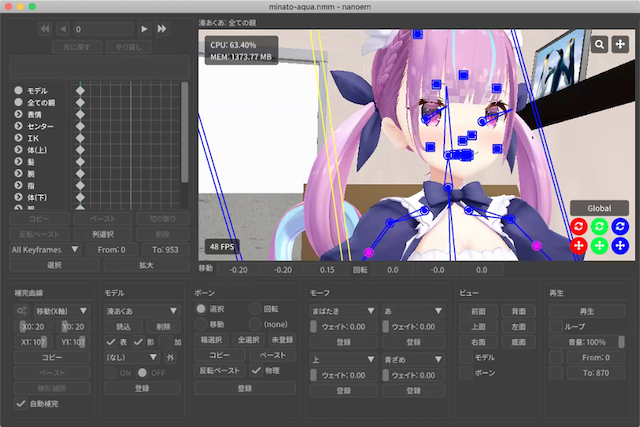This screenshot has width=640, height=427.
Task: Click the Global transform mode button
Action: point(599,208)
